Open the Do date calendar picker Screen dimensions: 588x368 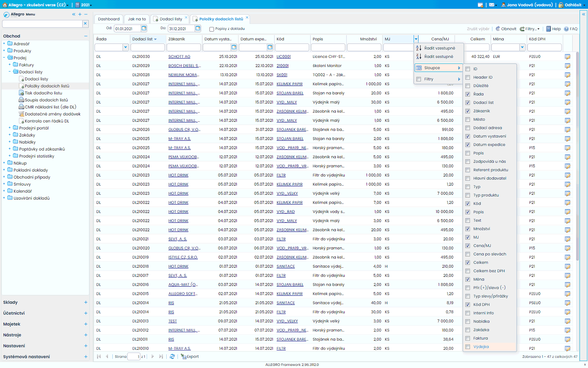point(198,28)
